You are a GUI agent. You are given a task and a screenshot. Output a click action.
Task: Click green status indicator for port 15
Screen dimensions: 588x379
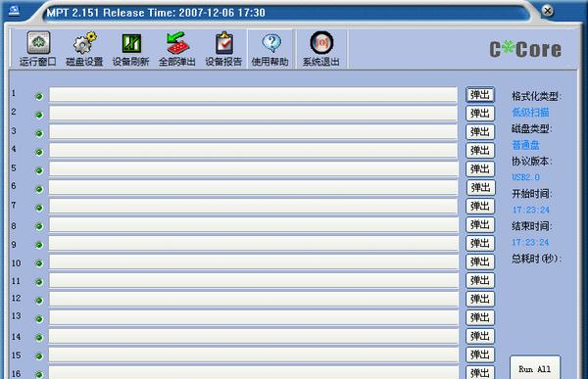[39, 356]
